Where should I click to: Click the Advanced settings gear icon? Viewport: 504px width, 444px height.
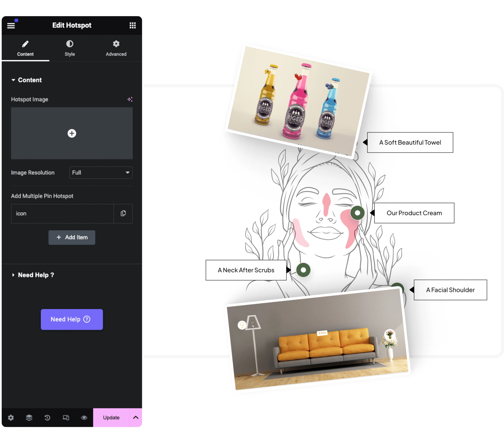tap(116, 44)
